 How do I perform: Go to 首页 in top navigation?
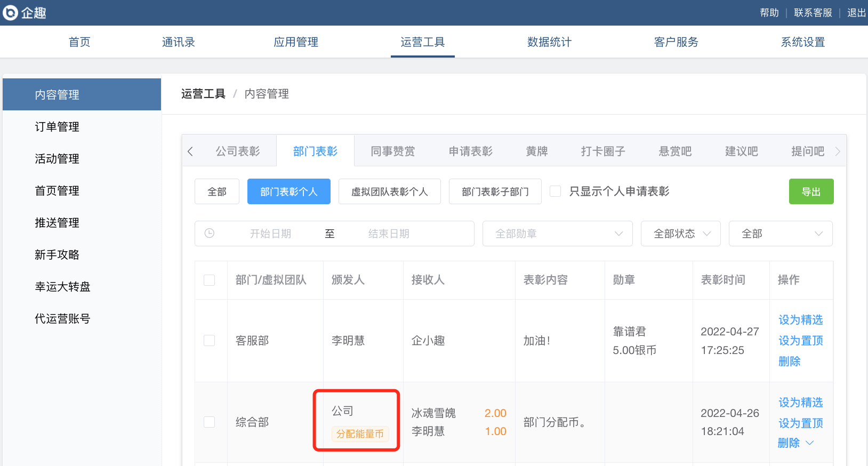point(79,42)
